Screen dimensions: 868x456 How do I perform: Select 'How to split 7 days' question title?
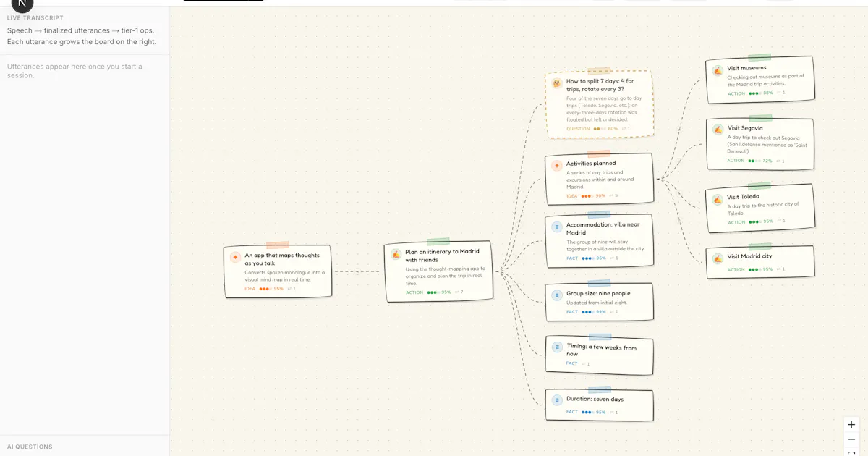click(600, 85)
